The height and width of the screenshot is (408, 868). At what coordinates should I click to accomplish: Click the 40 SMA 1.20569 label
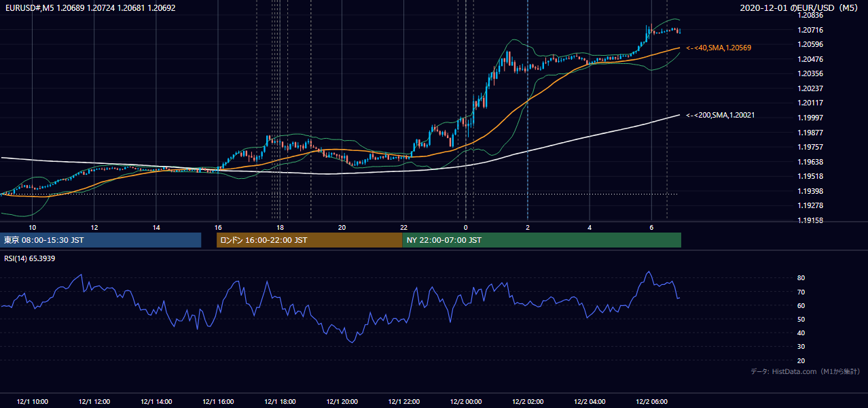[719, 48]
